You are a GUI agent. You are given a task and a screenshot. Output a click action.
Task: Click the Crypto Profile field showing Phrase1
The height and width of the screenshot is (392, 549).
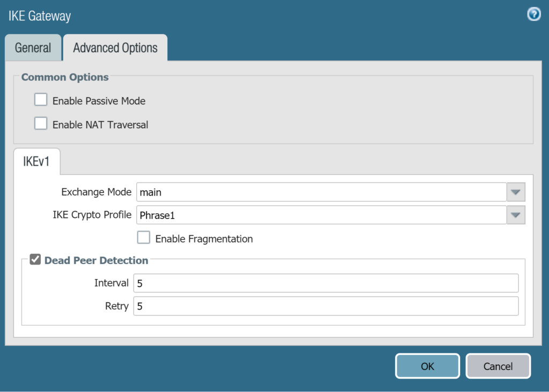pyautogui.click(x=321, y=215)
